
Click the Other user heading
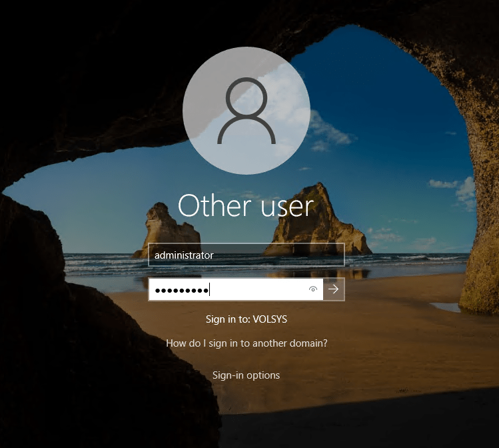(245, 206)
